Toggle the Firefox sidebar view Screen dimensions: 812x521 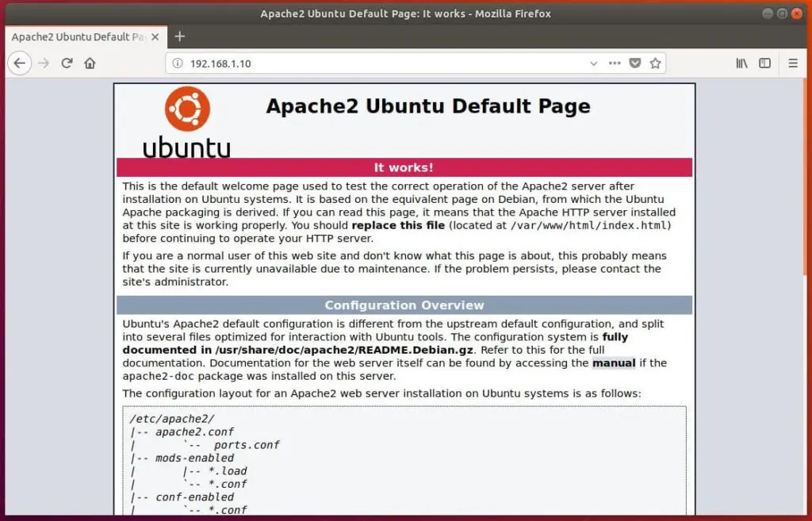[765, 63]
